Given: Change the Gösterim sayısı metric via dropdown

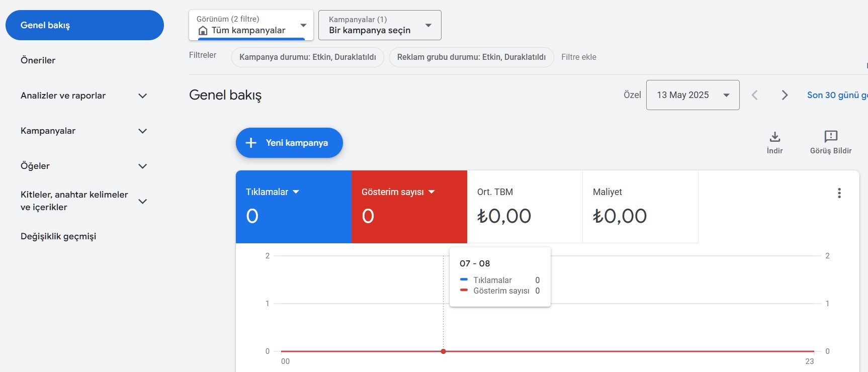Looking at the screenshot, I should click(x=431, y=192).
